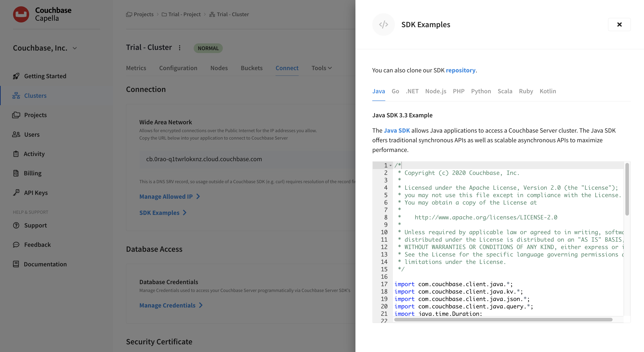Click the Feedback speech bubble icon
This screenshot has height=352, width=644.
[x=16, y=245]
